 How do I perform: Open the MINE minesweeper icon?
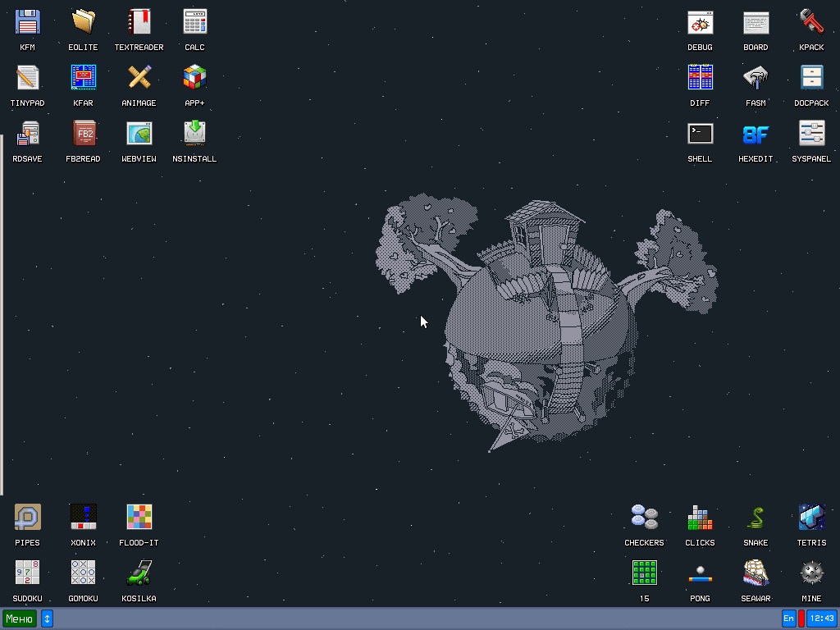pyautogui.click(x=811, y=573)
